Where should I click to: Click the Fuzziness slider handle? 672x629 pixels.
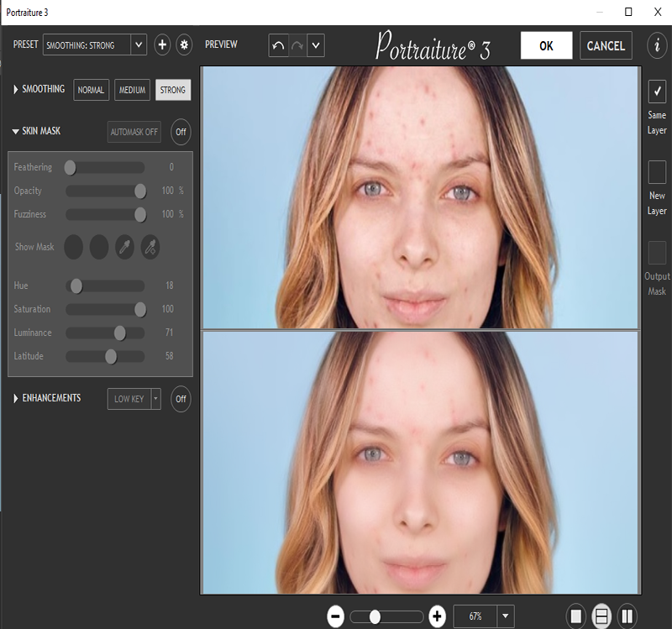140,215
